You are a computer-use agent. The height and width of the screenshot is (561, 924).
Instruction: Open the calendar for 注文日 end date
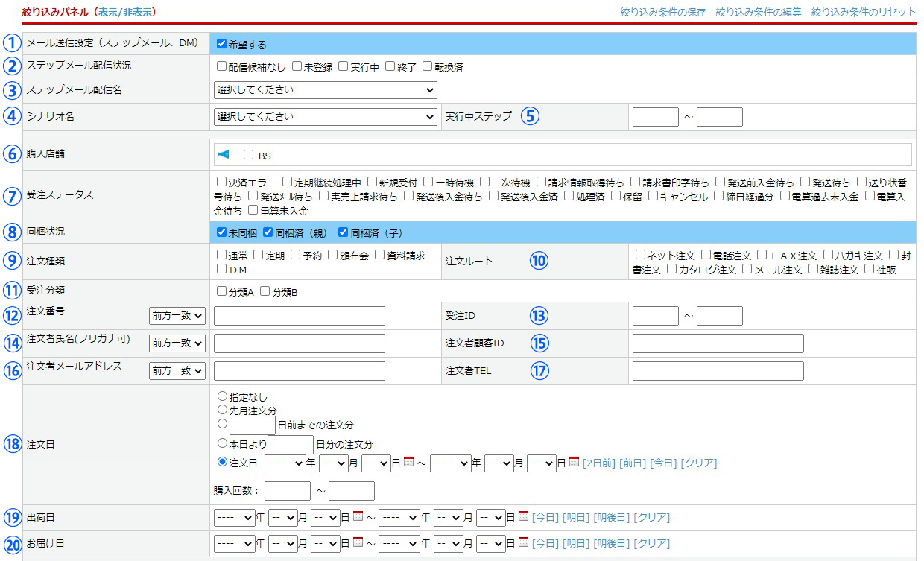pyautogui.click(x=574, y=463)
